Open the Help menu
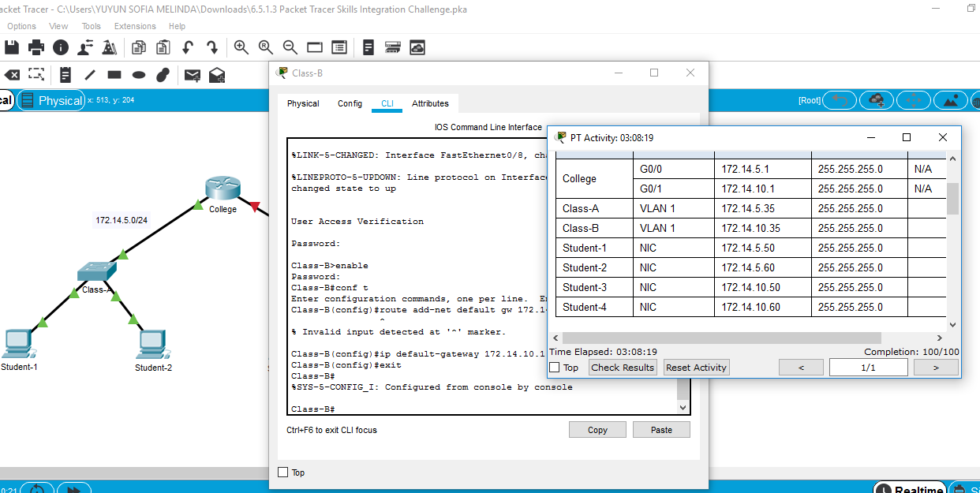The width and height of the screenshot is (980, 493). 177,26
